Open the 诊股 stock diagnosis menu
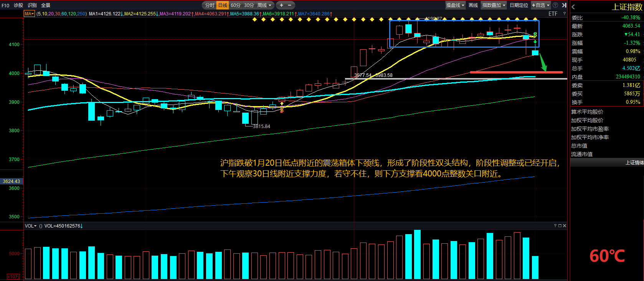Image resolution: width=644 pixels, height=281 pixels. coord(18,5)
